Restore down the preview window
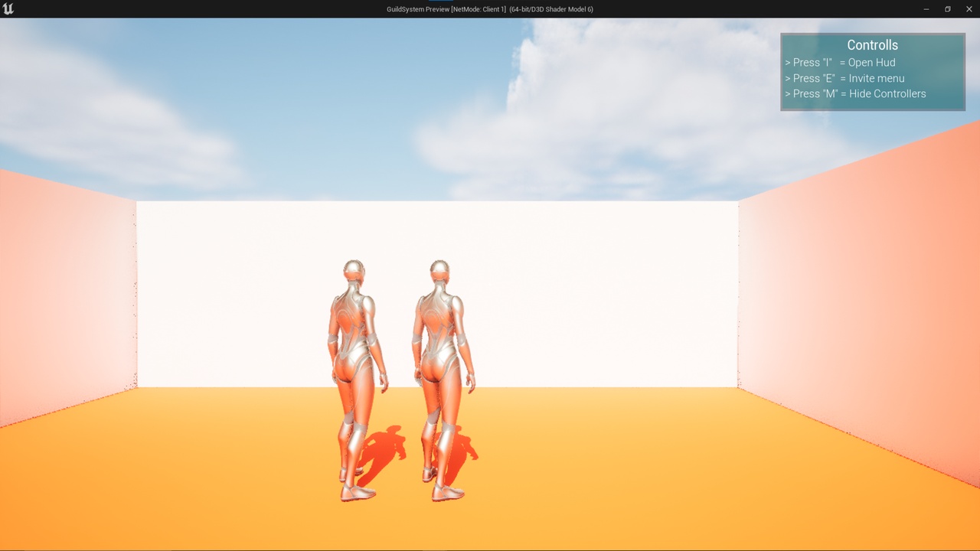 point(948,9)
